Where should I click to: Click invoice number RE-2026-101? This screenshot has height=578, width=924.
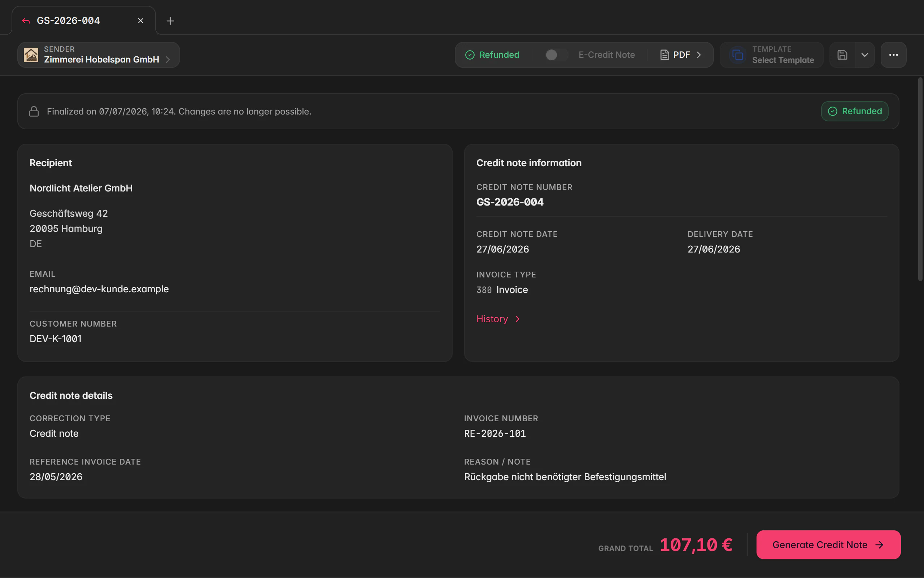click(495, 433)
